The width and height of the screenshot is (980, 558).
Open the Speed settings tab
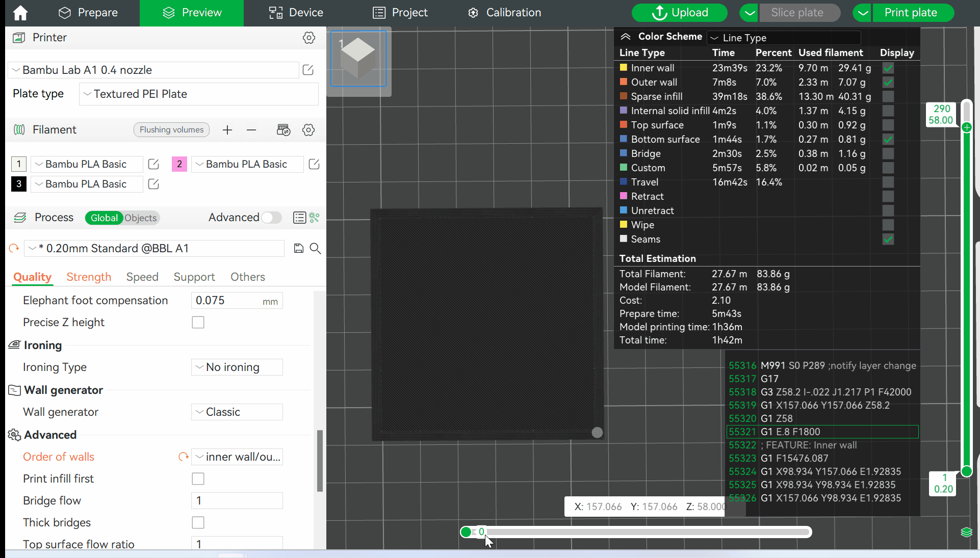tap(142, 277)
